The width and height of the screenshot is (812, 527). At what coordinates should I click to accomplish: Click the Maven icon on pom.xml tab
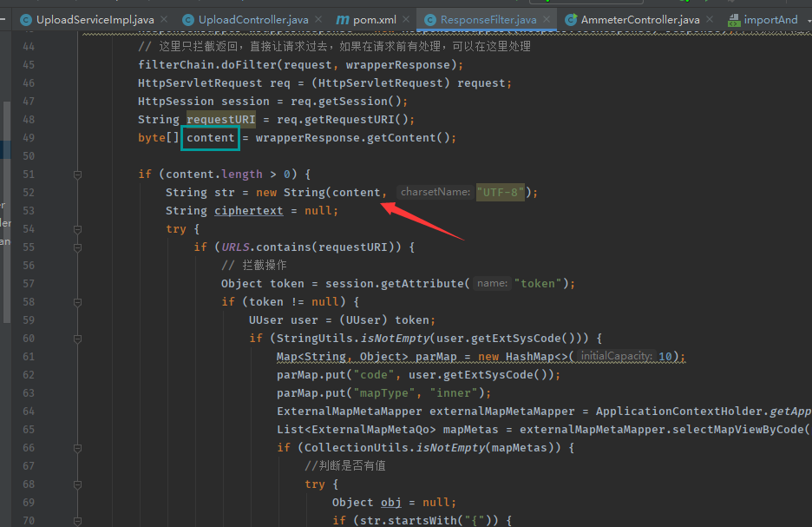click(x=343, y=20)
